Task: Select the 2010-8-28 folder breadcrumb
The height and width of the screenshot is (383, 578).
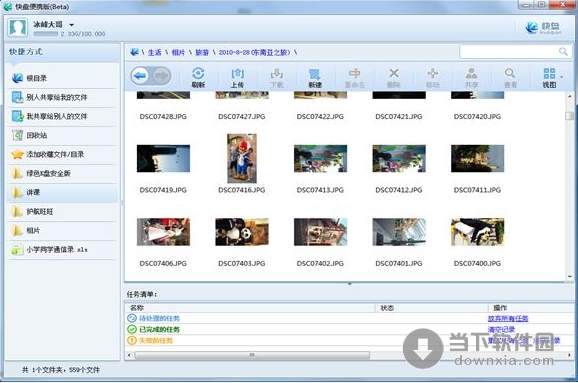Action: [x=254, y=52]
